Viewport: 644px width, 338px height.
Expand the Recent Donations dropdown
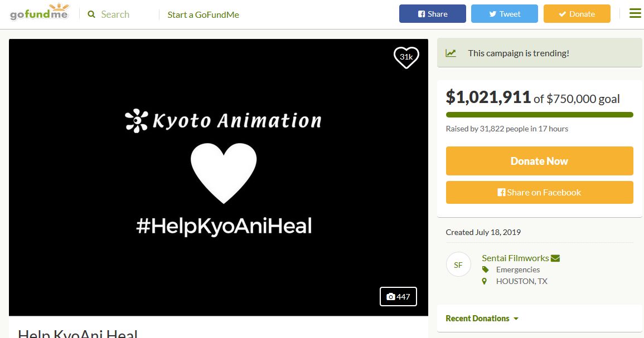point(482,319)
